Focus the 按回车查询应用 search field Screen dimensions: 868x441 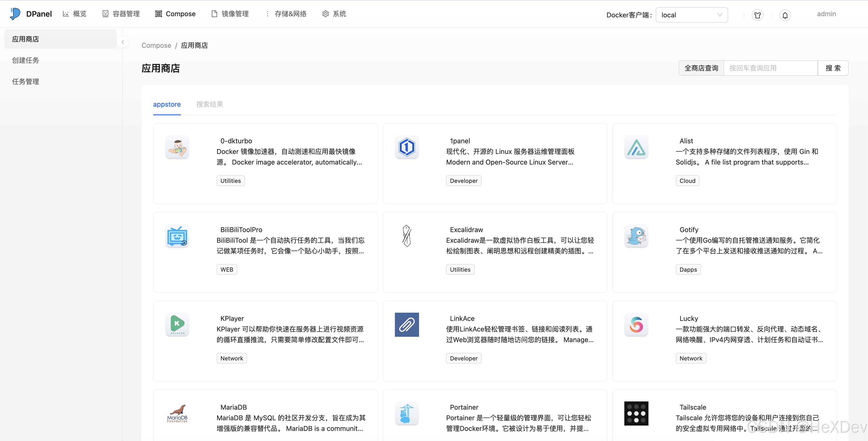point(771,68)
